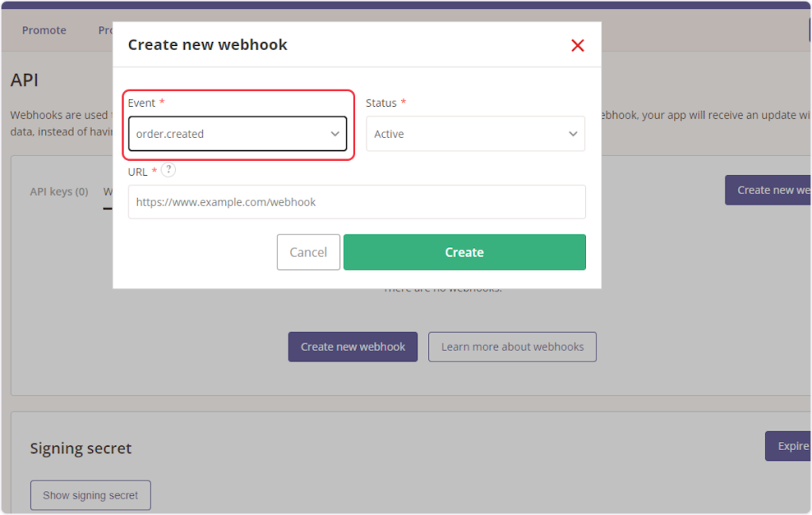Click the green Create button

[x=464, y=252]
